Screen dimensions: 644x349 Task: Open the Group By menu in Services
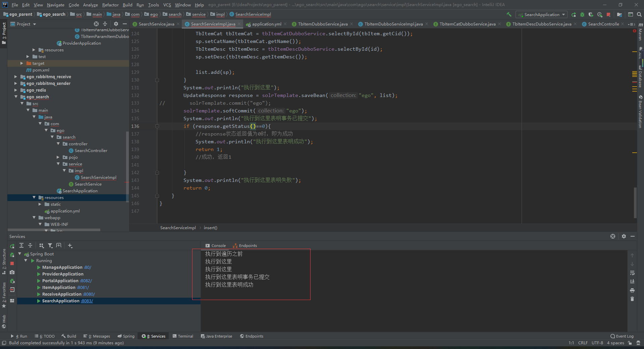[x=42, y=246]
